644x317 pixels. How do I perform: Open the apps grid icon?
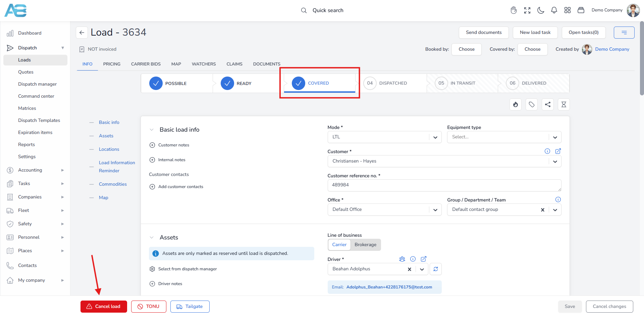[x=568, y=10]
